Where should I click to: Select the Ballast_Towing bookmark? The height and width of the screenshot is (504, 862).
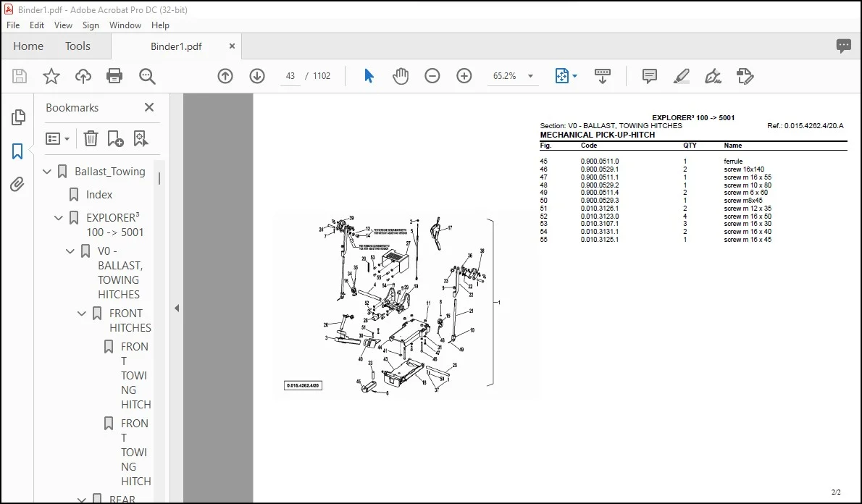110,172
